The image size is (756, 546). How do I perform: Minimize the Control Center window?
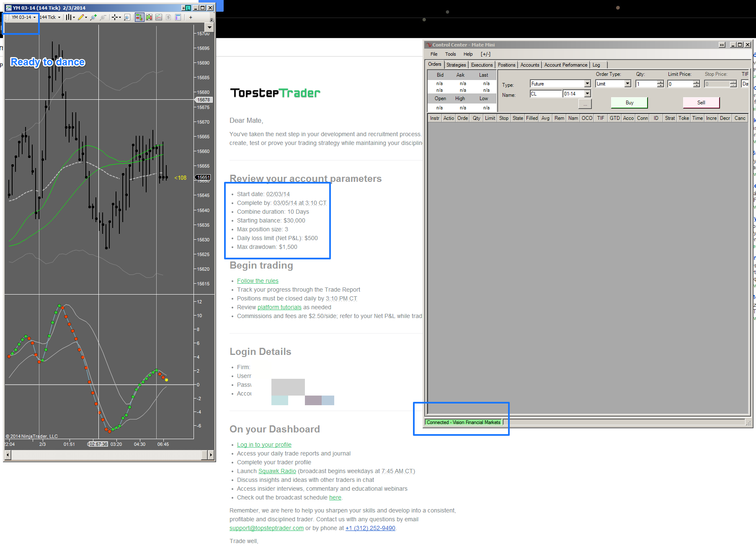733,45
